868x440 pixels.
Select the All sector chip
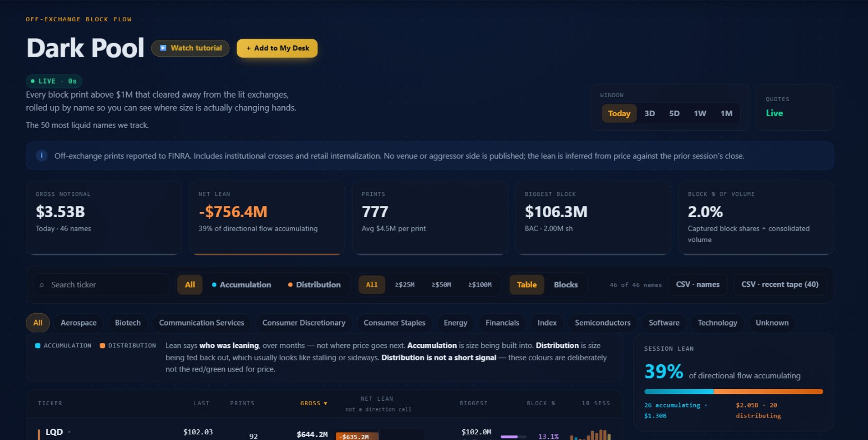(x=38, y=323)
